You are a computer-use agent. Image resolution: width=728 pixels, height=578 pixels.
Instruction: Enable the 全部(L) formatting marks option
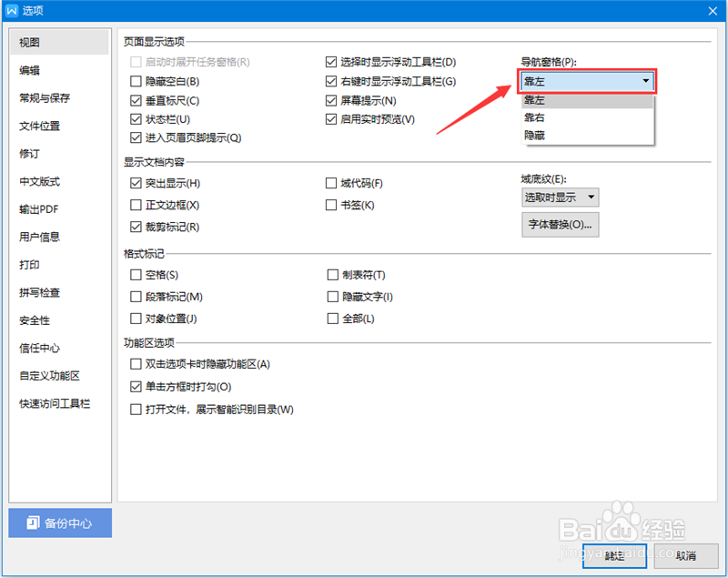coord(333,318)
